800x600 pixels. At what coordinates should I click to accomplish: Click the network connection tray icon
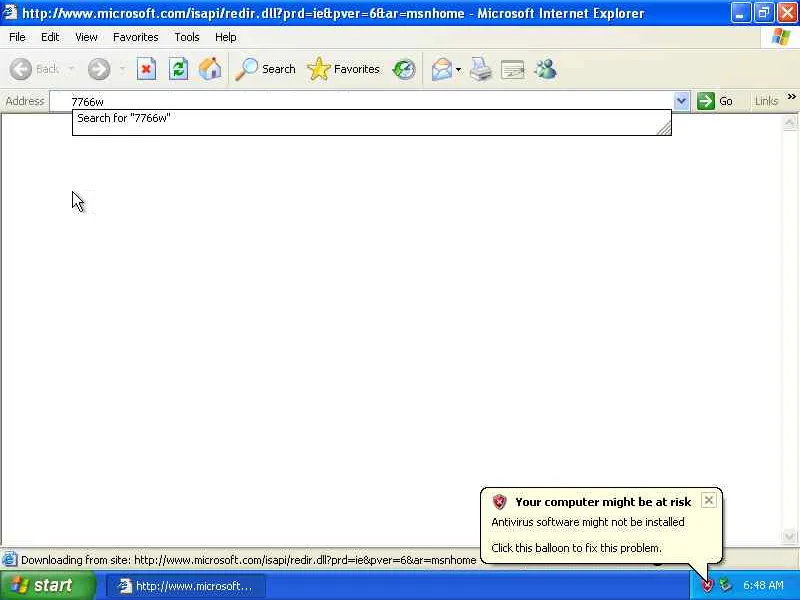725,585
